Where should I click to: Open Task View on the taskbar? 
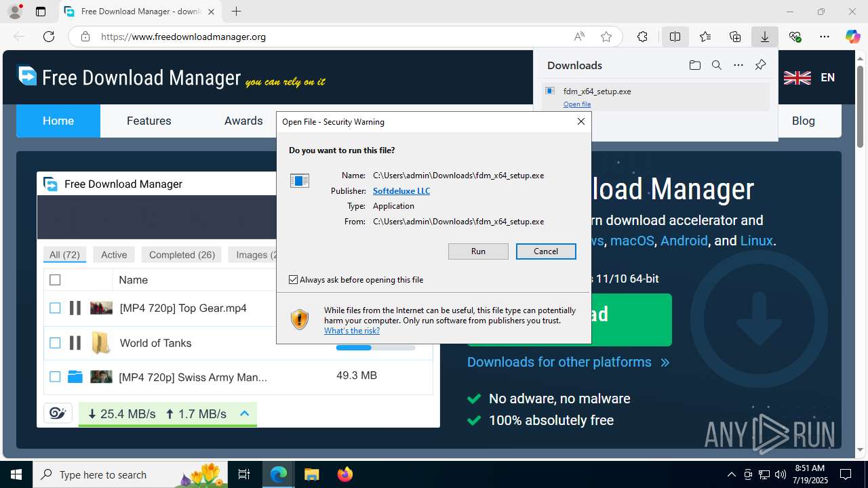[244, 474]
